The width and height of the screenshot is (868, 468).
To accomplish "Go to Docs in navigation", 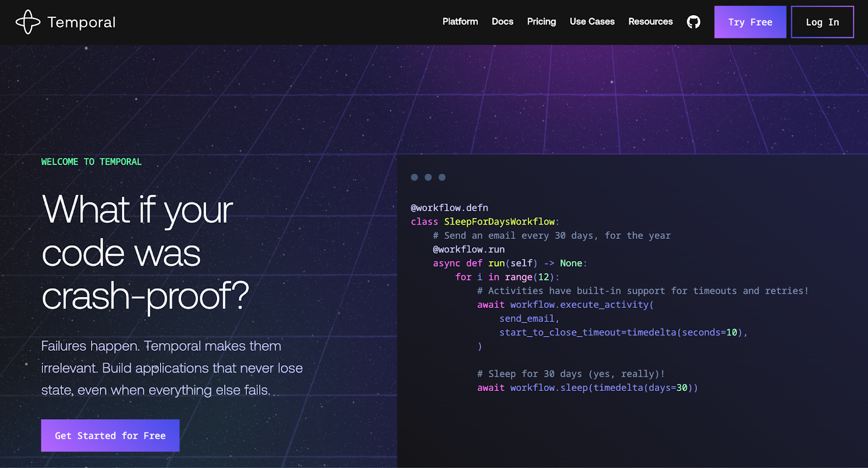I will [x=502, y=22].
